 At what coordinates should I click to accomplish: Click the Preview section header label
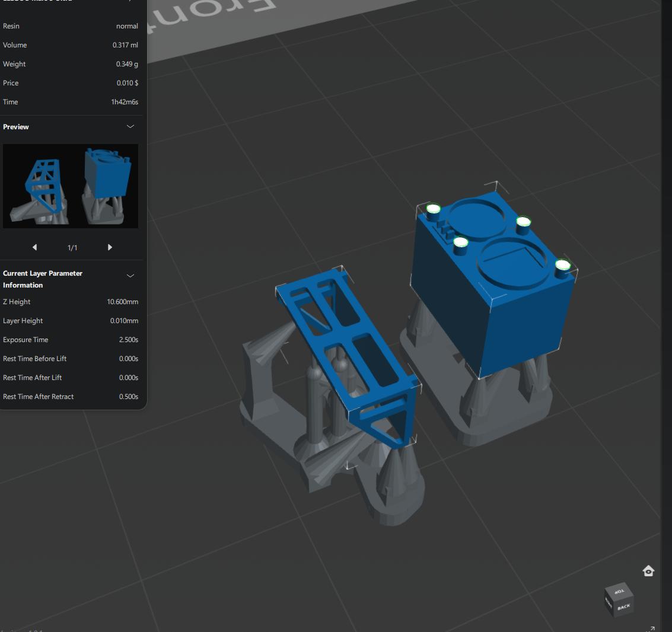16,127
